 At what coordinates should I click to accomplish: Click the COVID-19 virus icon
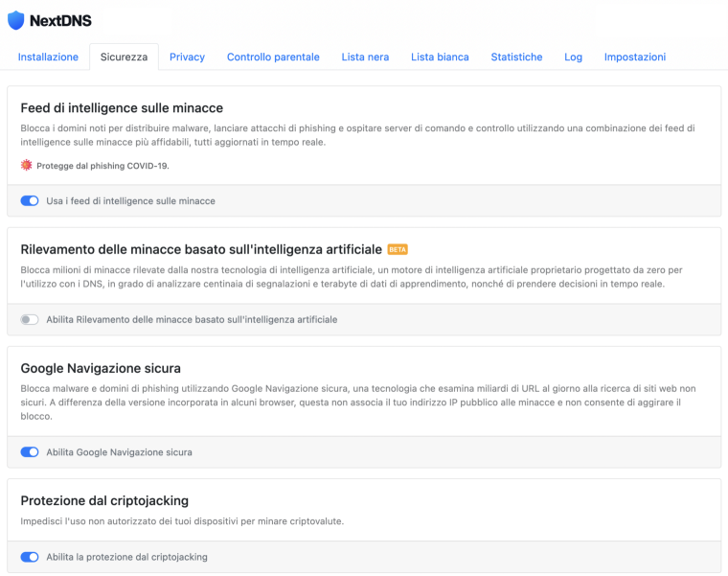point(27,165)
